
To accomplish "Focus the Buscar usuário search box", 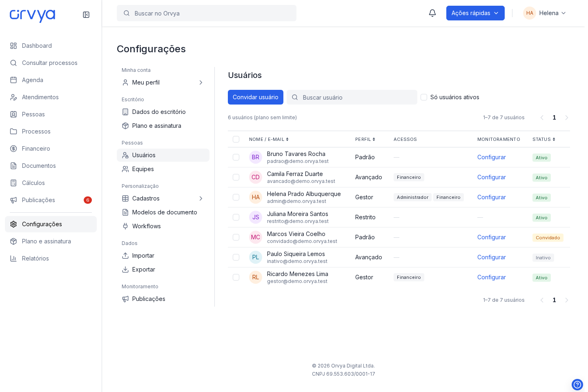I will [x=352, y=97].
